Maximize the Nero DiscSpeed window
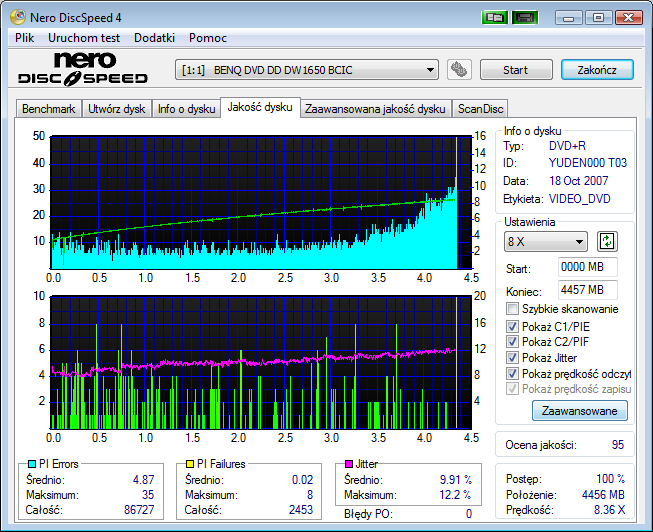 [598, 17]
